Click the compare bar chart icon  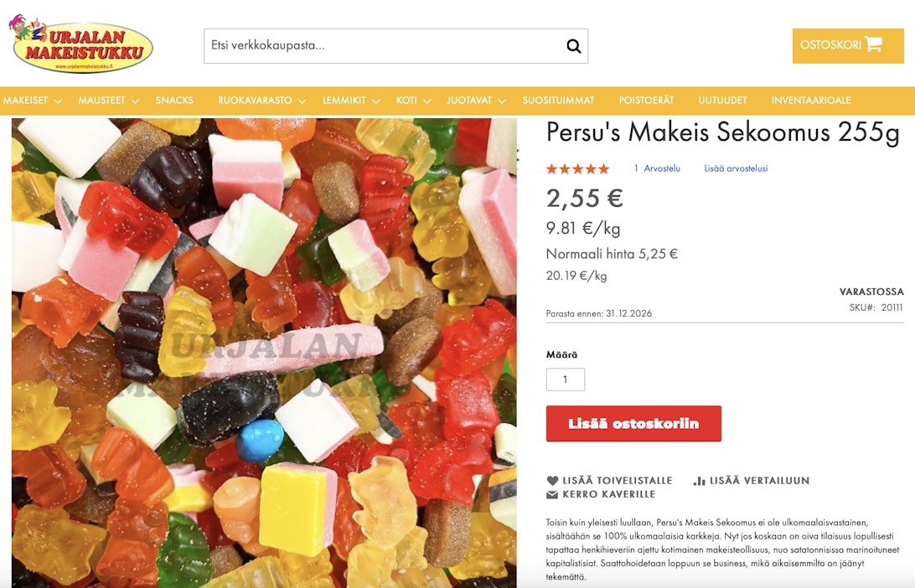pos(700,481)
